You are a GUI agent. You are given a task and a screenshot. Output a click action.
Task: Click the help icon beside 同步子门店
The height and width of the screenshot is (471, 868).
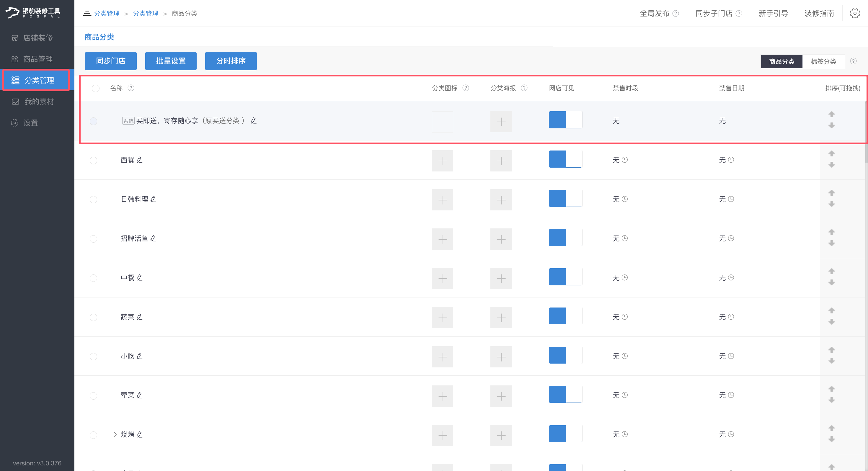[x=739, y=14]
